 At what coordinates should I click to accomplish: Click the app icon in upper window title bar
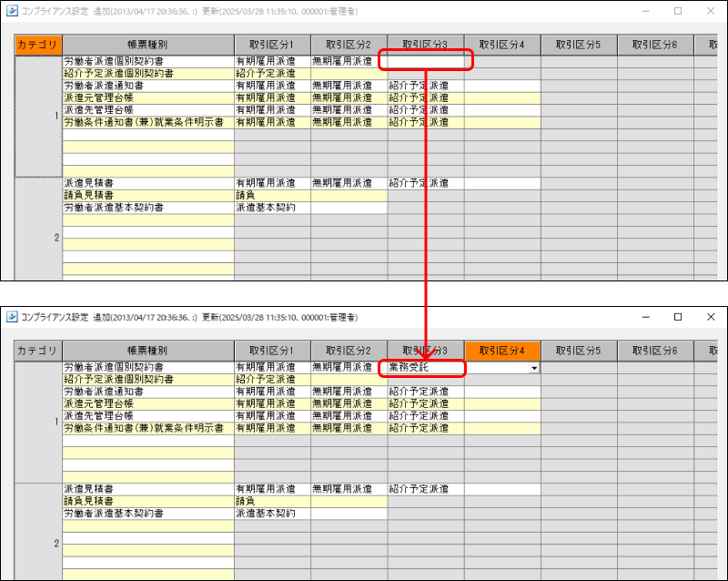coord(12,11)
